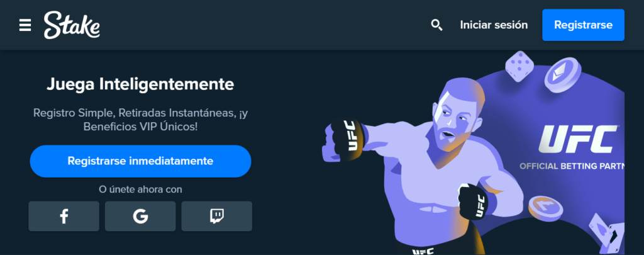Click the Ethereum coin graphic
Screen dimensions: 644x255
click(563, 74)
